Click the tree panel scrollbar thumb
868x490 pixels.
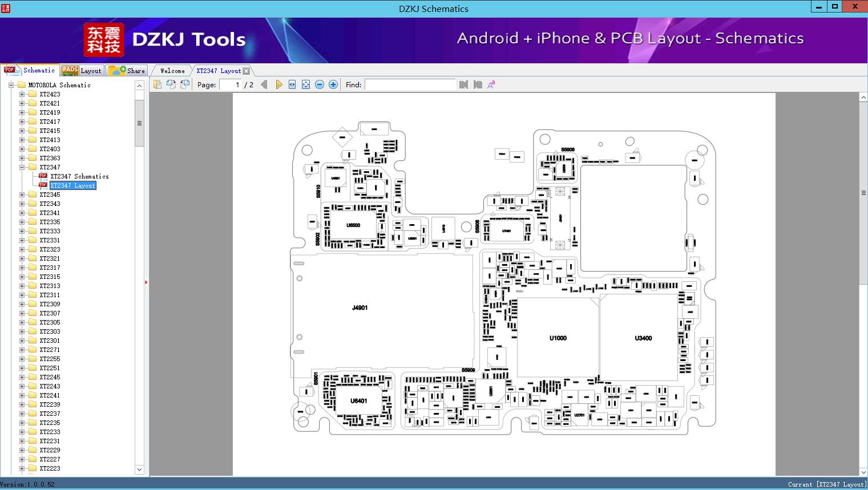(139, 123)
